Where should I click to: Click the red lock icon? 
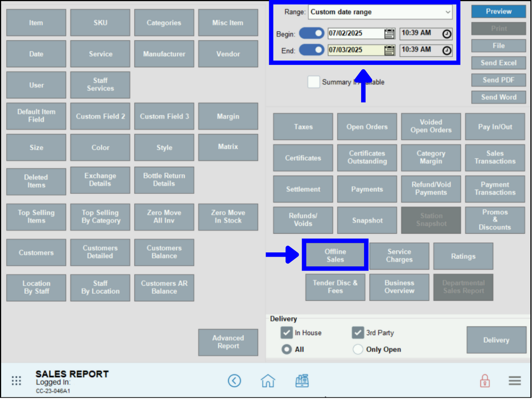[x=485, y=381]
